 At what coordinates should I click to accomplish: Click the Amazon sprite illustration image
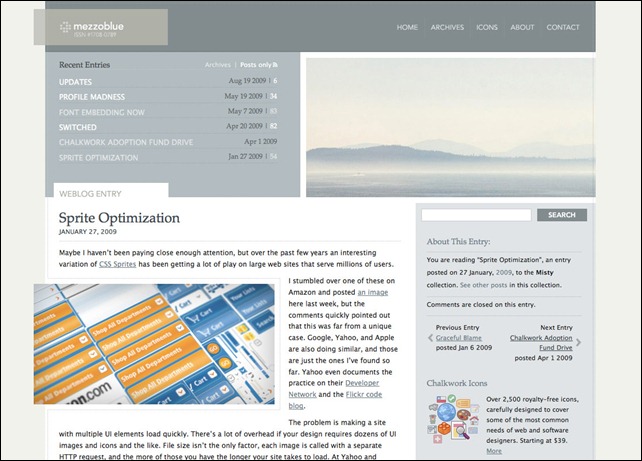point(154,344)
